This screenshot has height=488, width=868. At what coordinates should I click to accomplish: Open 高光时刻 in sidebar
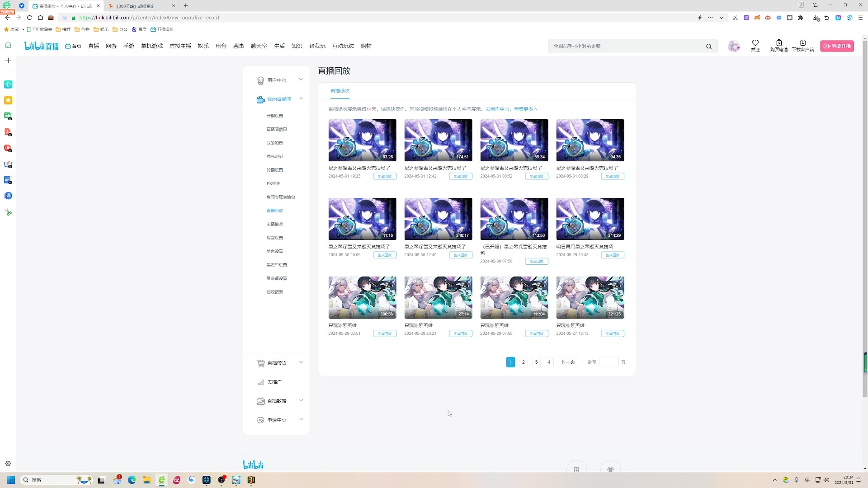(275, 156)
